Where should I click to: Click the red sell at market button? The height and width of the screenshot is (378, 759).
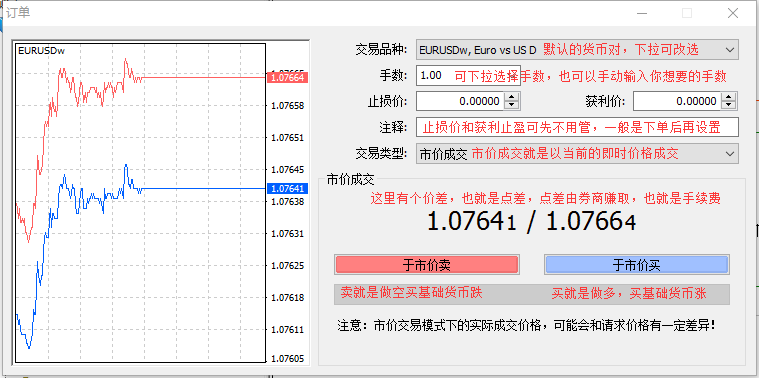pyautogui.click(x=426, y=265)
